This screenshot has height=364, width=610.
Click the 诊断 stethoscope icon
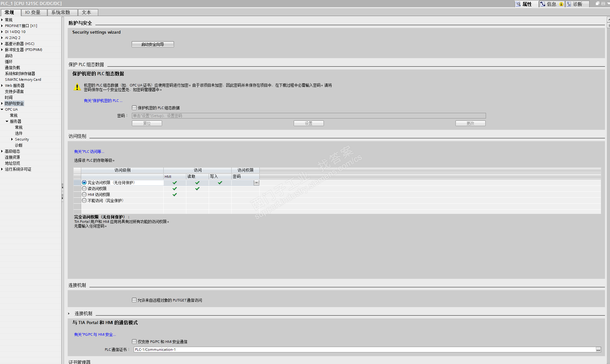click(x=569, y=4)
